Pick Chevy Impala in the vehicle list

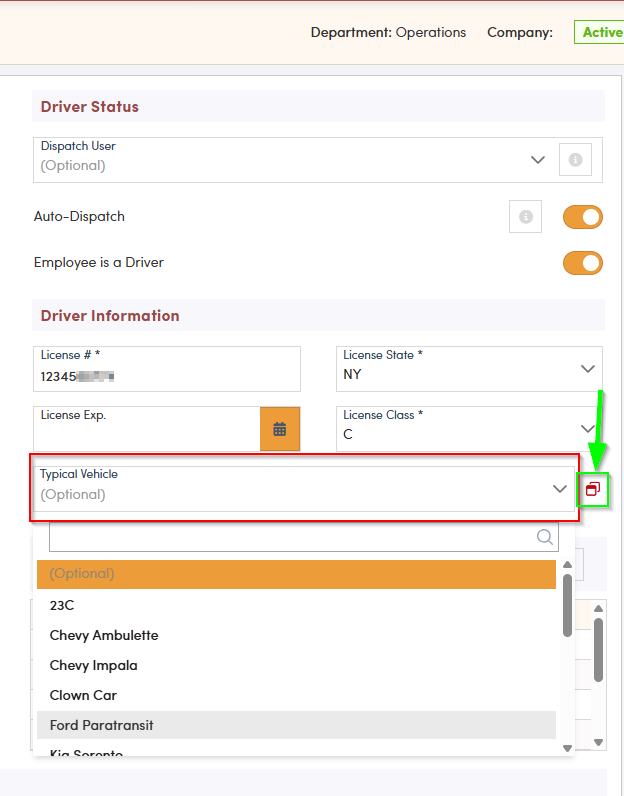click(x=94, y=665)
